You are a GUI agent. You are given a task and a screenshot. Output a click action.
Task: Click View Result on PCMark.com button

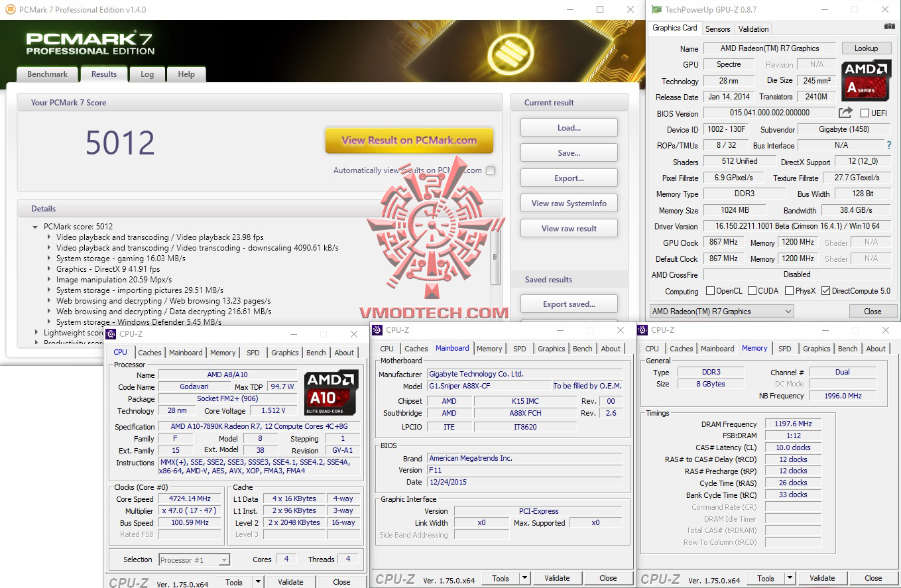(409, 141)
